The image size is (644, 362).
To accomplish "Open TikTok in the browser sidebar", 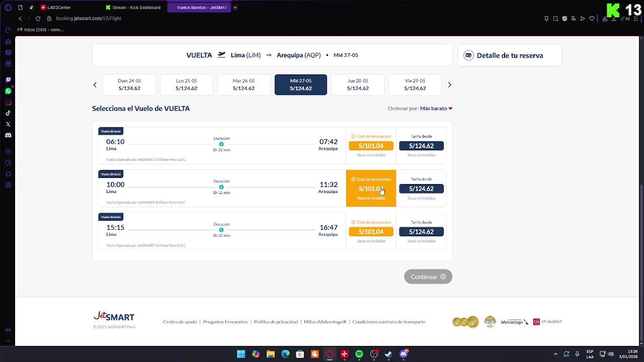I will tap(8, 113).
